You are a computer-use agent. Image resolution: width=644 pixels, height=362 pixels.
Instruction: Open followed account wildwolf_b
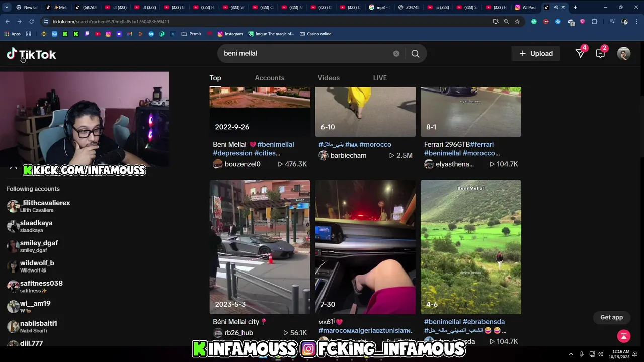tap(30, 266)
